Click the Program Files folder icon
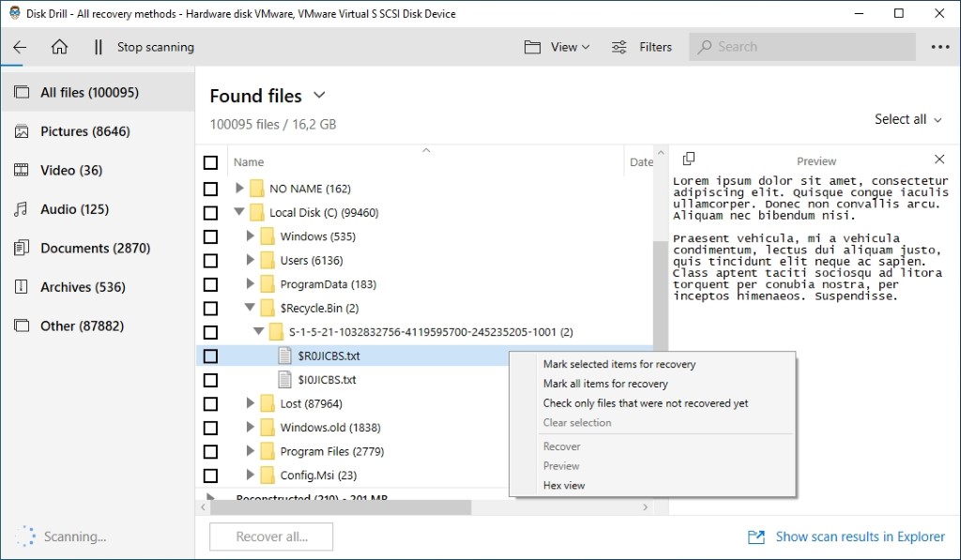 267,451
